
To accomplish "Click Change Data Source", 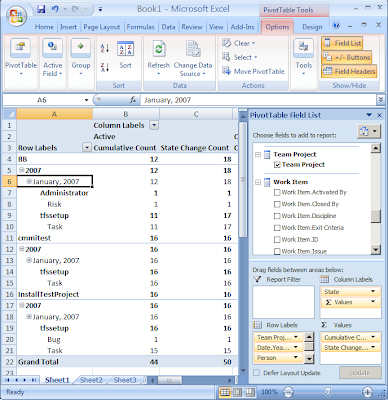I will coord(193,58).
